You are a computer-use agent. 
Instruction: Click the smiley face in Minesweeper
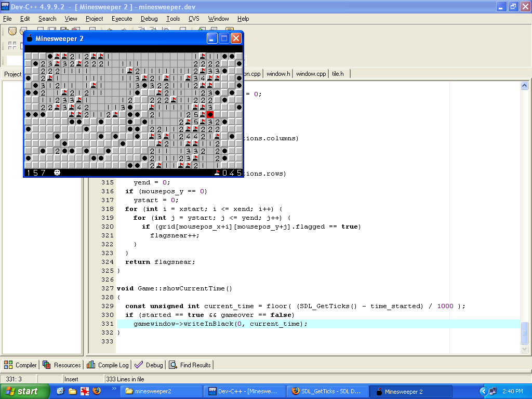click(57, 172)
